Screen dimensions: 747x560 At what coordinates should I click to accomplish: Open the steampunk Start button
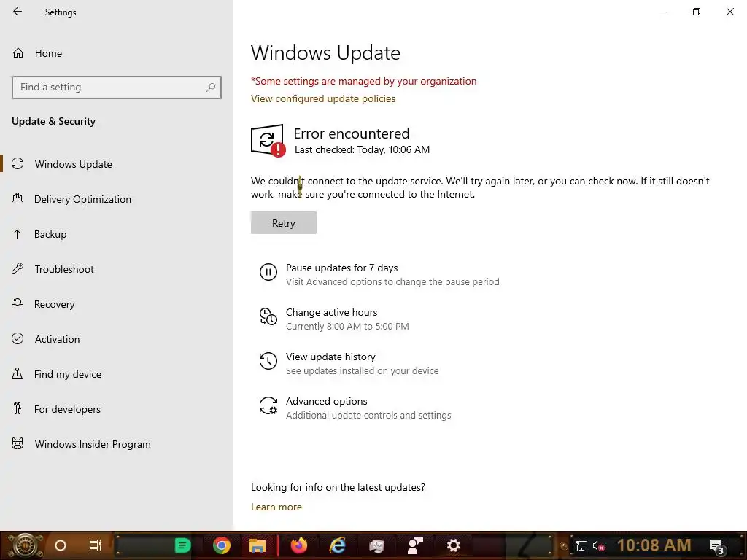[x=25, y=545]
